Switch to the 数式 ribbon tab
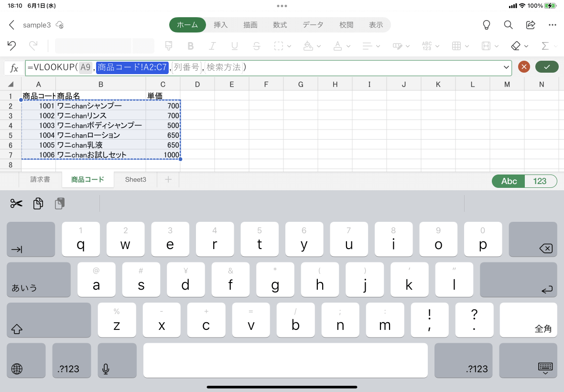This screenshot has width=564, height=392. pos(280,25)
